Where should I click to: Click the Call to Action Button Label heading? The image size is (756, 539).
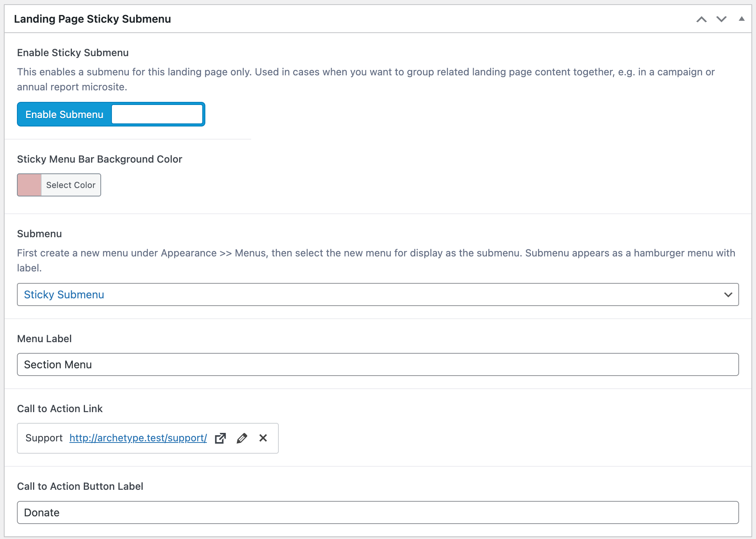pos(80,486)
